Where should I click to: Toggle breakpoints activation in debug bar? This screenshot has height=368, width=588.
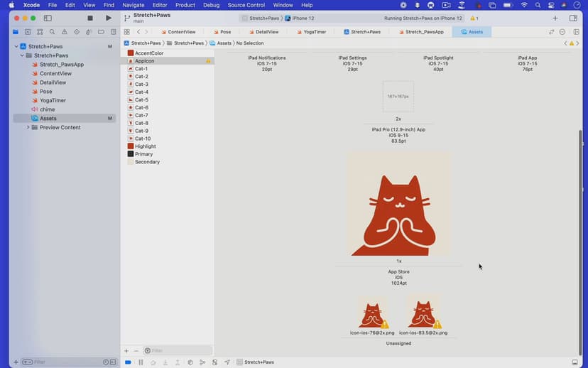tap(128, 362)
